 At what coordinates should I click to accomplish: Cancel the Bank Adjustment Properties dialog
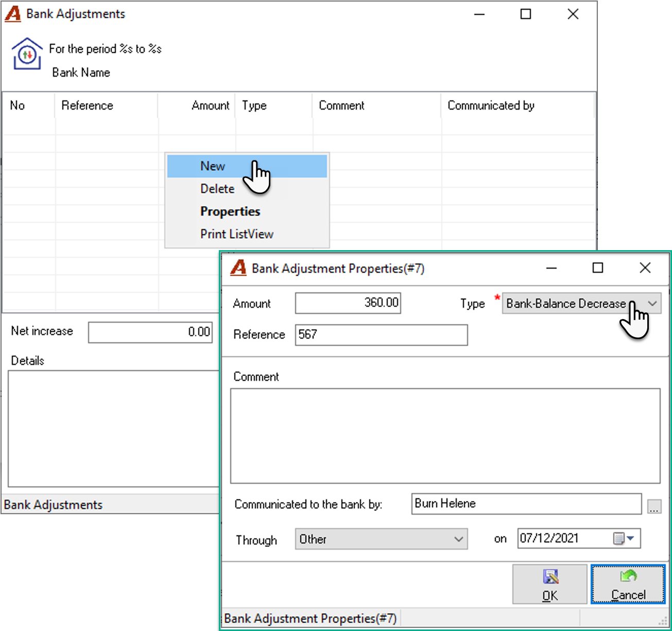pyautogui.click(x=628, y=584)
